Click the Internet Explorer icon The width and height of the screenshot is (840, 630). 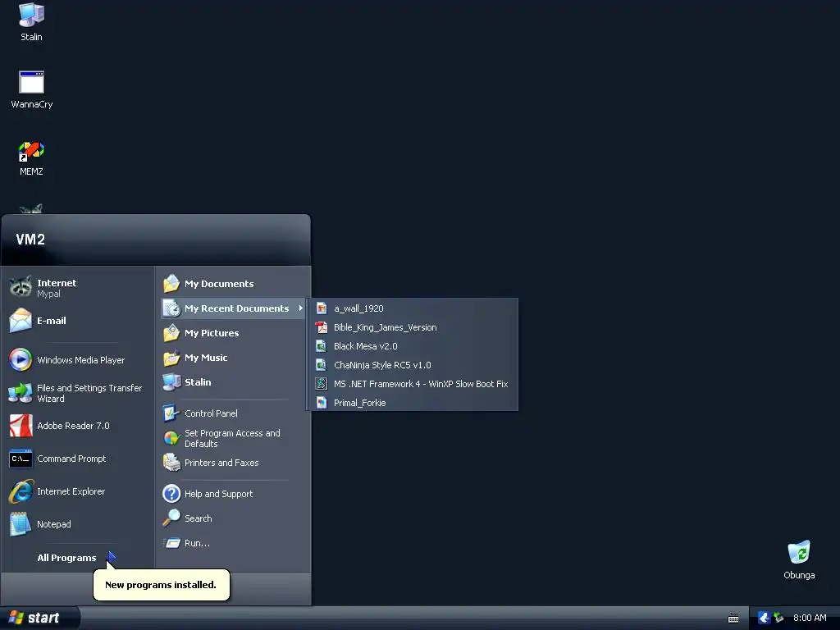[21, 491]
